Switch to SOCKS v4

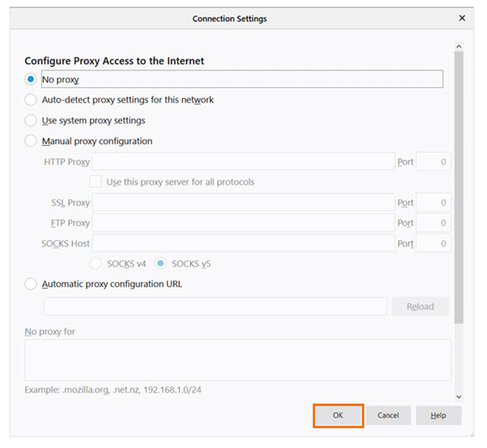tap(95, 263)
